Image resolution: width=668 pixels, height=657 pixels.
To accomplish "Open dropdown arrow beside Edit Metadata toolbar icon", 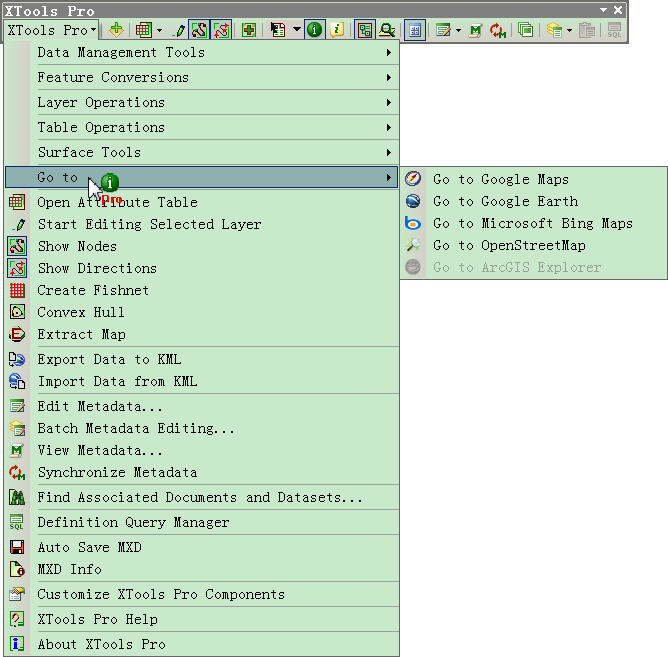I will click(458, 30).
